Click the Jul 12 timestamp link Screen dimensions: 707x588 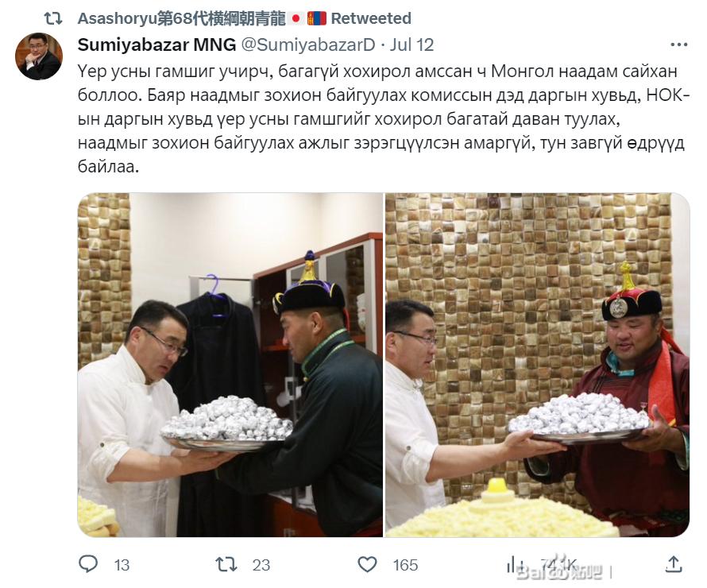411,44
